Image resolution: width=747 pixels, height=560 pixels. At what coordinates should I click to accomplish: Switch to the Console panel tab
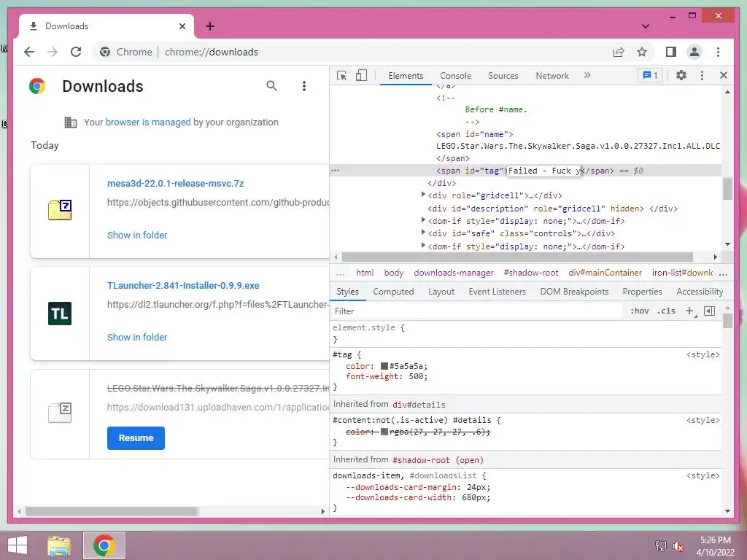455,76
